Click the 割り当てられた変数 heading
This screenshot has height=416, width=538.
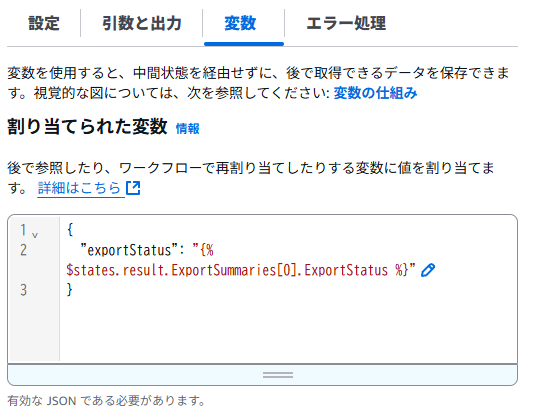coord(87,126)
